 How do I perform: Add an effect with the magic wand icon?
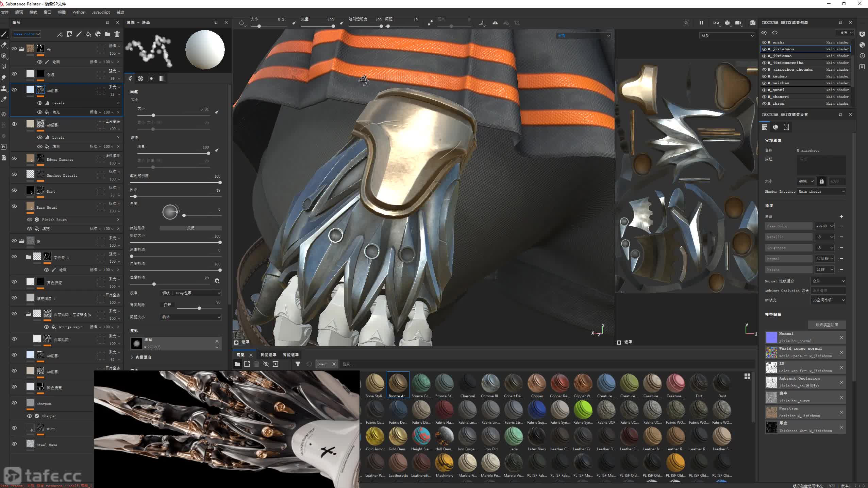click(x=60, y=34)
